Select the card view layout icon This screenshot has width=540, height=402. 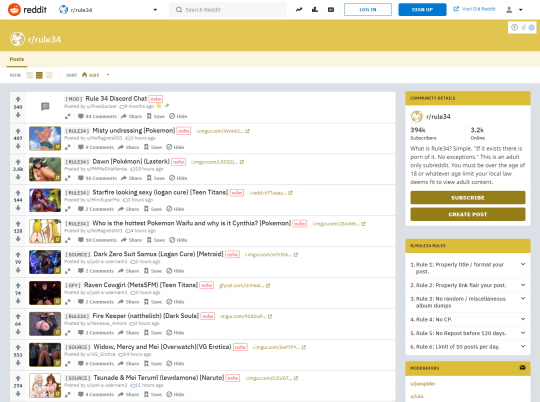coord(30,75)
